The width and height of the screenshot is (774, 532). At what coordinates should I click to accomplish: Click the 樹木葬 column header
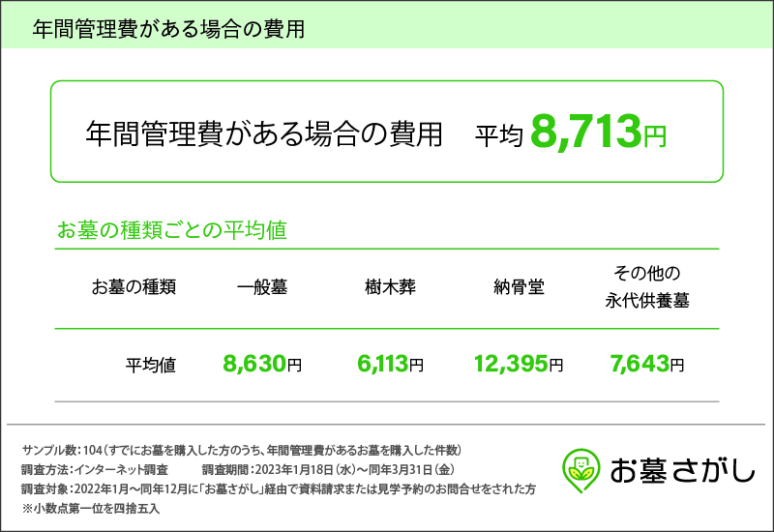point(391,286)
